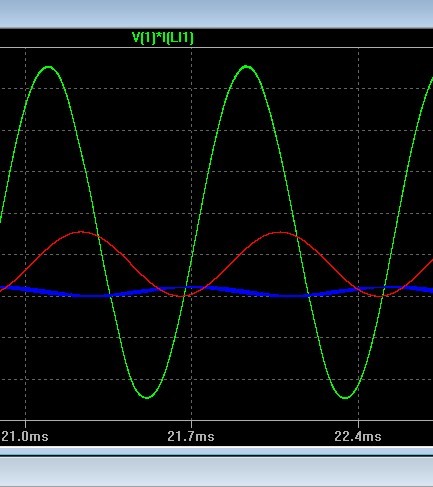Select the first peak of the red trace

tap(82, 232)
